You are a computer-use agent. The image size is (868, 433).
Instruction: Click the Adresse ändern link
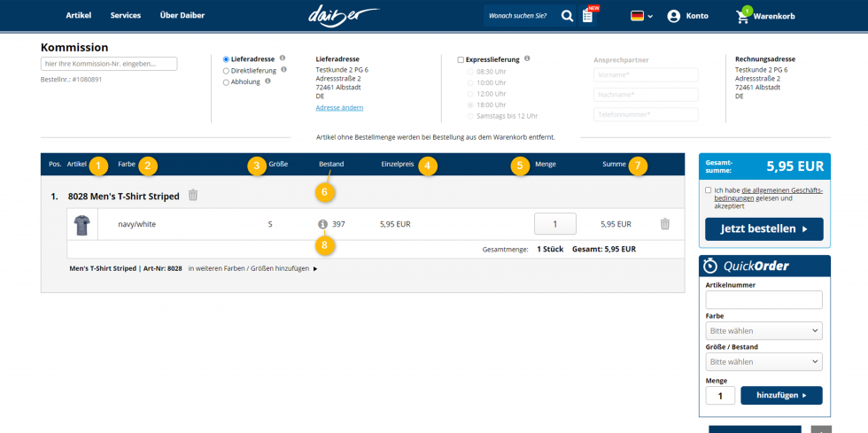pyautogui.click(x=339, y=108)
